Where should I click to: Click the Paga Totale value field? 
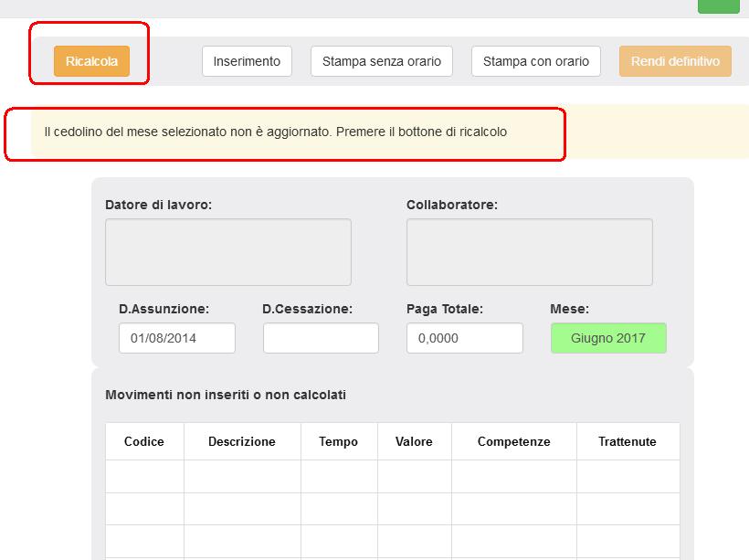point(466,337)
